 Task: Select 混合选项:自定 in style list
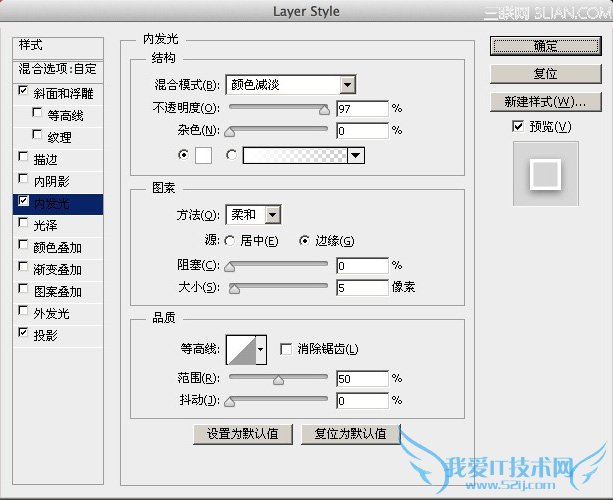(x=58, y=71)
